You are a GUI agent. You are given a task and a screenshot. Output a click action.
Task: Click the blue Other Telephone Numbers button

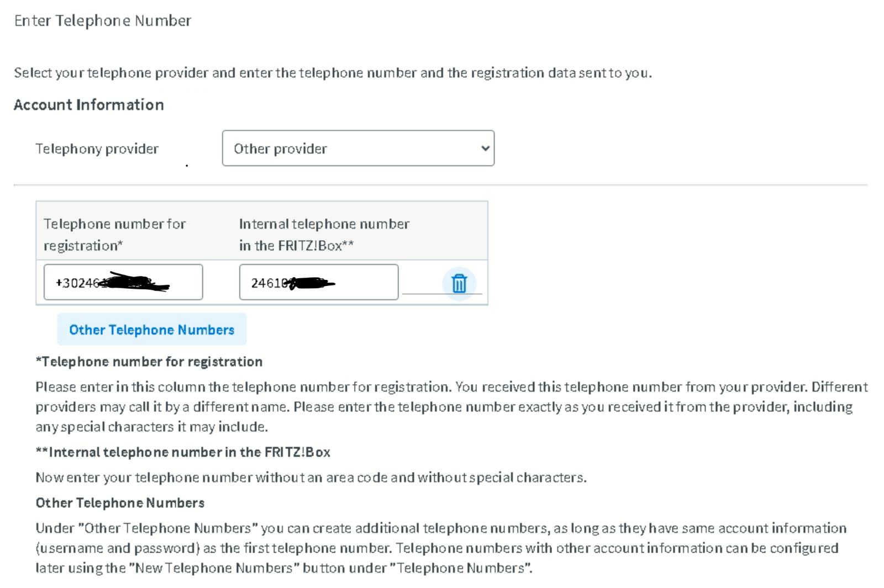[x=152, y=330]
